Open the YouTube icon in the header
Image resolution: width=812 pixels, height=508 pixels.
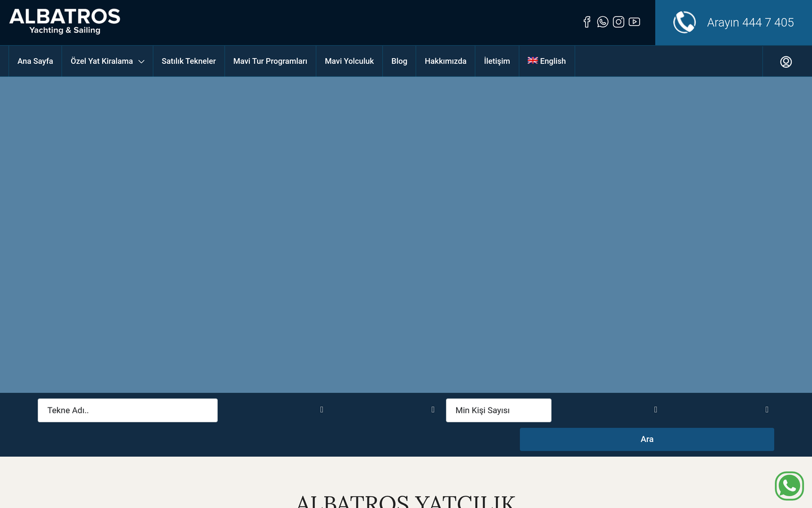(634, 22)
